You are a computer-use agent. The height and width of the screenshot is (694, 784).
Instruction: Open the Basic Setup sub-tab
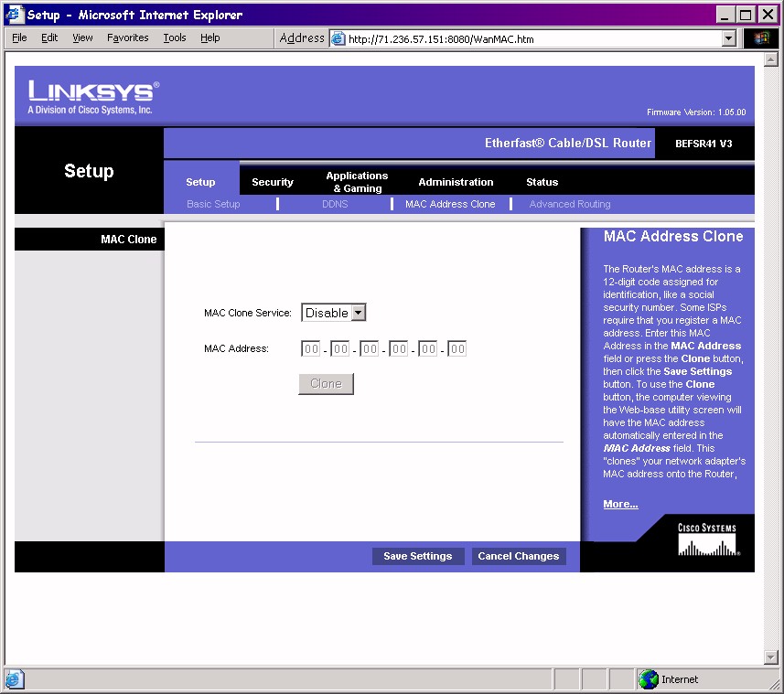[x=213, y=204]
